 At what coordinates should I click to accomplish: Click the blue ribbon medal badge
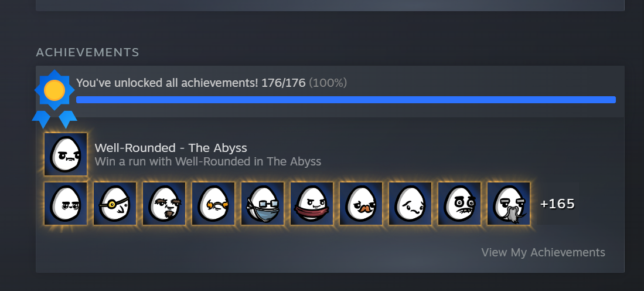pyautogui.click(x=54, y=99)
